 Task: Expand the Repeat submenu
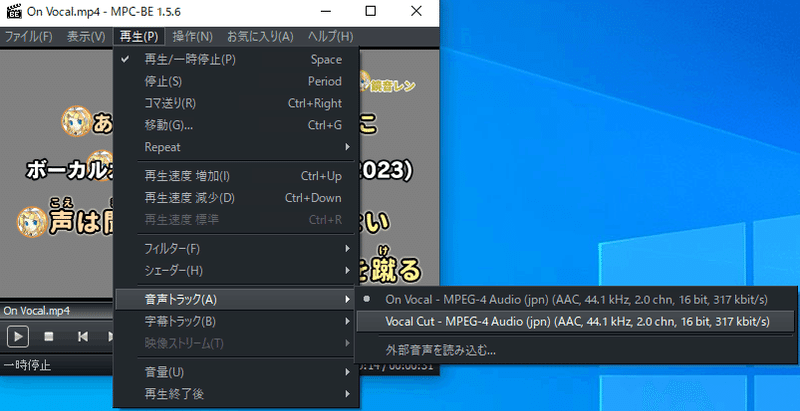point(236,147)
